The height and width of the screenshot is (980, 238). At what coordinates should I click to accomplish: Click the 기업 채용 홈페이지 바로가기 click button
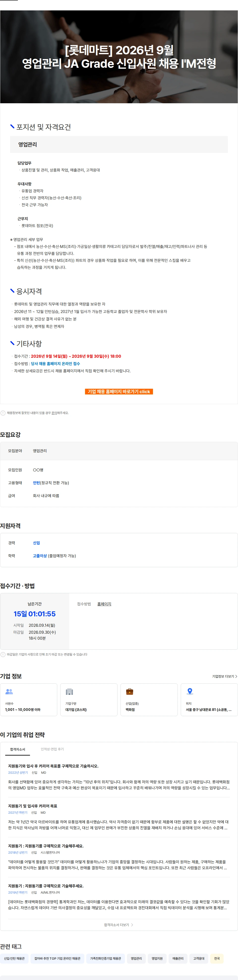point(119,391)
